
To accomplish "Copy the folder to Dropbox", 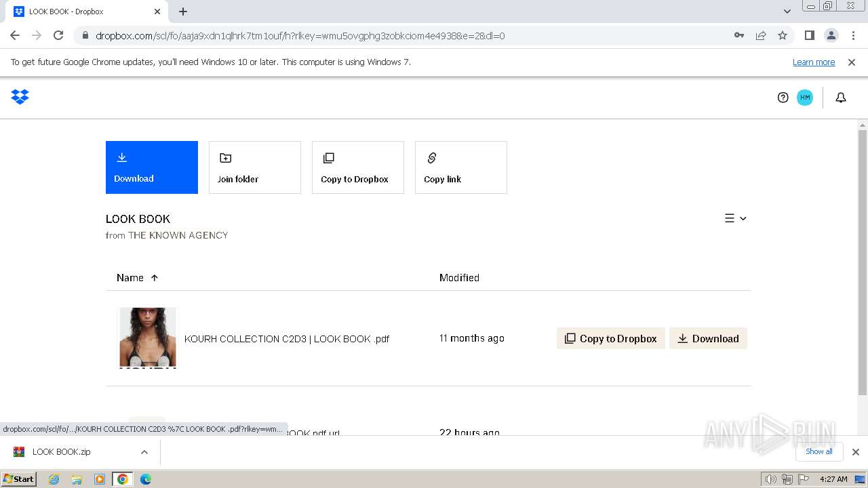I will [358, 167].
